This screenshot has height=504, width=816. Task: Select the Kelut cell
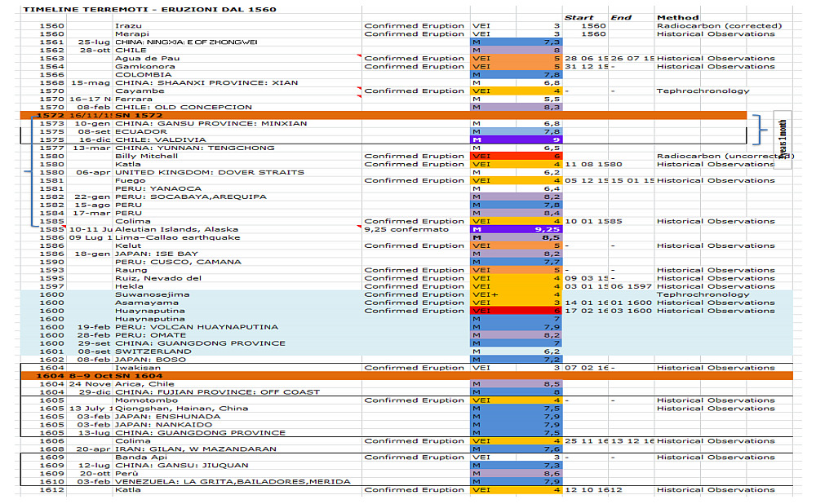(128, 246)
